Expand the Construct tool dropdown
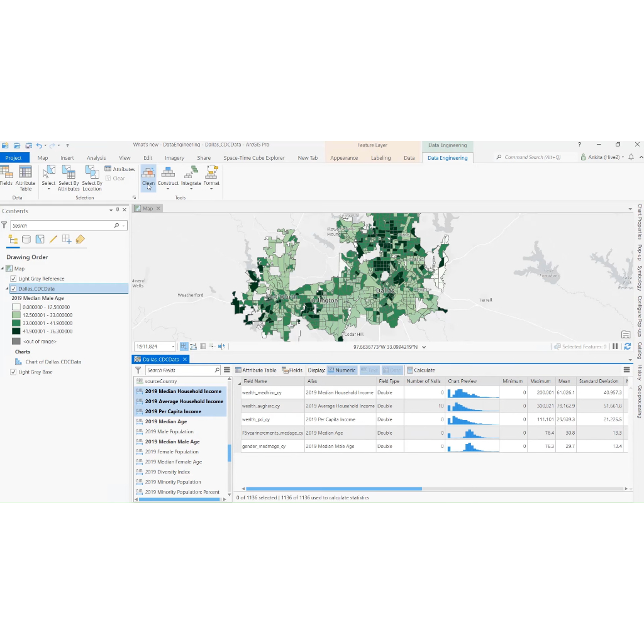 168,188
